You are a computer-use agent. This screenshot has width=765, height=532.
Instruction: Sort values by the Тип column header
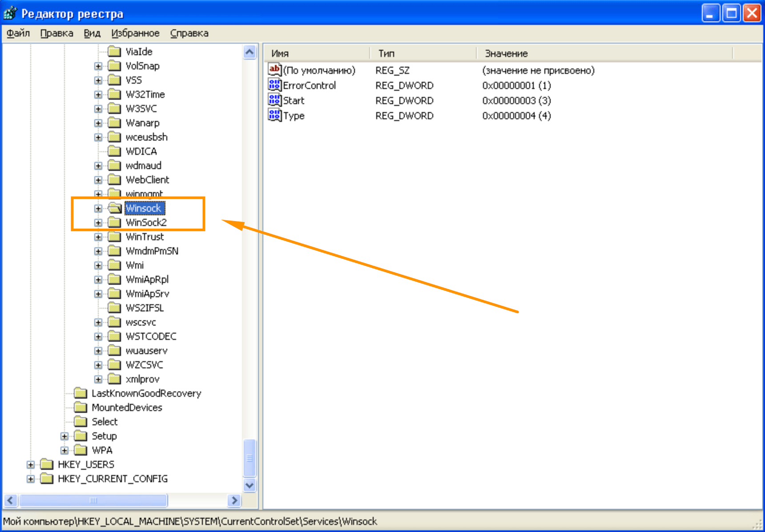(x=423, y=53)
